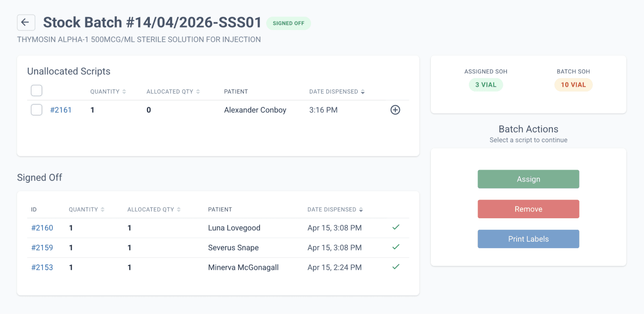Open script link #2153

click(x=42, y=267)
